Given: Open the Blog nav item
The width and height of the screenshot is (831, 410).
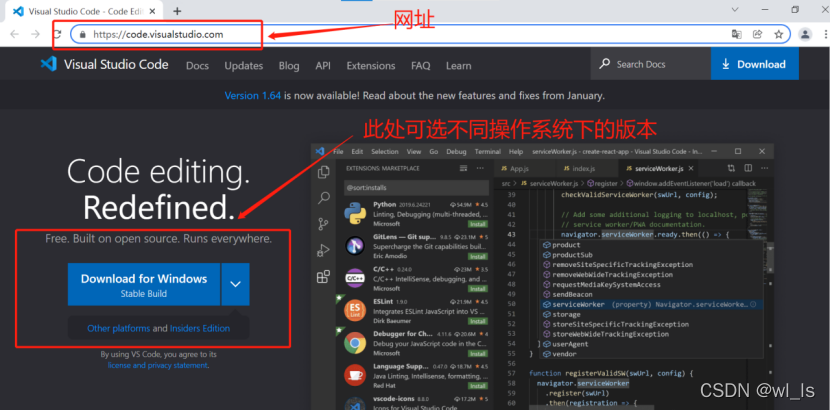Looking at the screenshot, I should [289, 66].
